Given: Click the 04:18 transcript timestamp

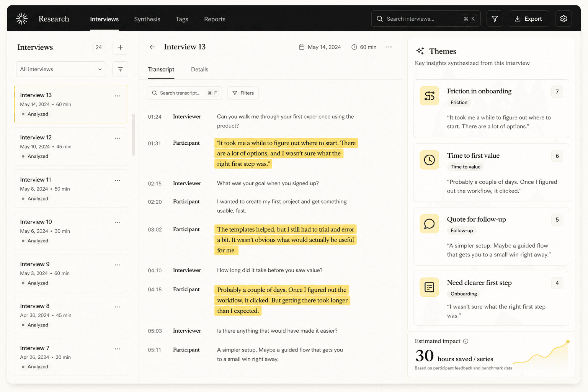Looking at the screenshot, I should pyautogui.click(x=155, y=290).
